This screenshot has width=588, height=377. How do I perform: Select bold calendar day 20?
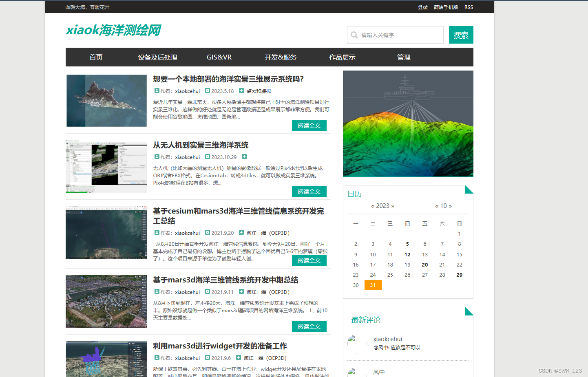[x=425, y=265]
